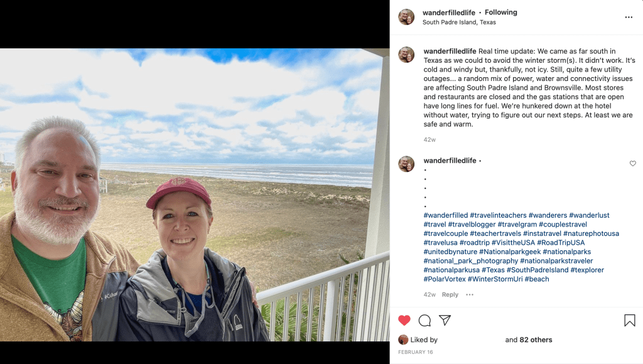The height and width of the screenshot is (364, 643).
Task: Click the Following button in header
Action: (x=500, y=13)
